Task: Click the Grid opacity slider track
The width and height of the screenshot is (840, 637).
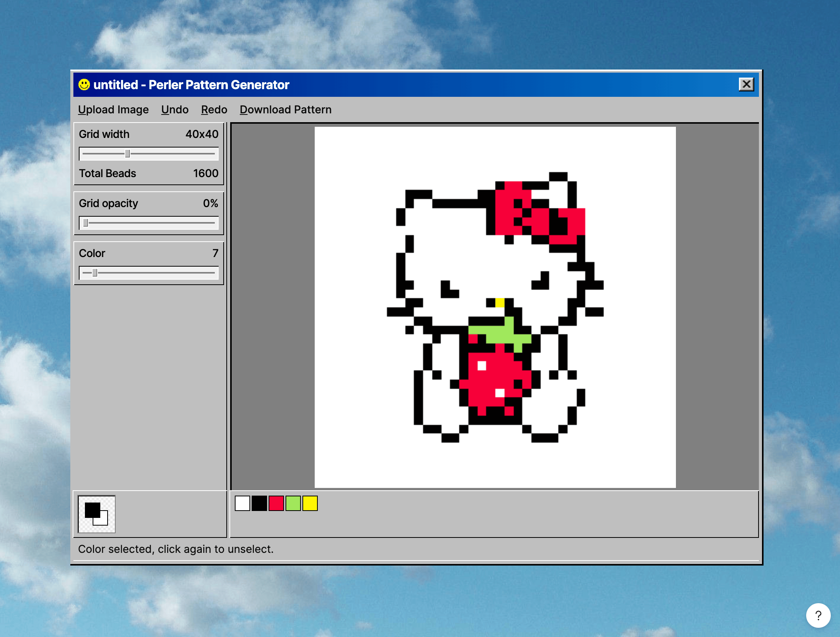Action: [x=149, y=223]
